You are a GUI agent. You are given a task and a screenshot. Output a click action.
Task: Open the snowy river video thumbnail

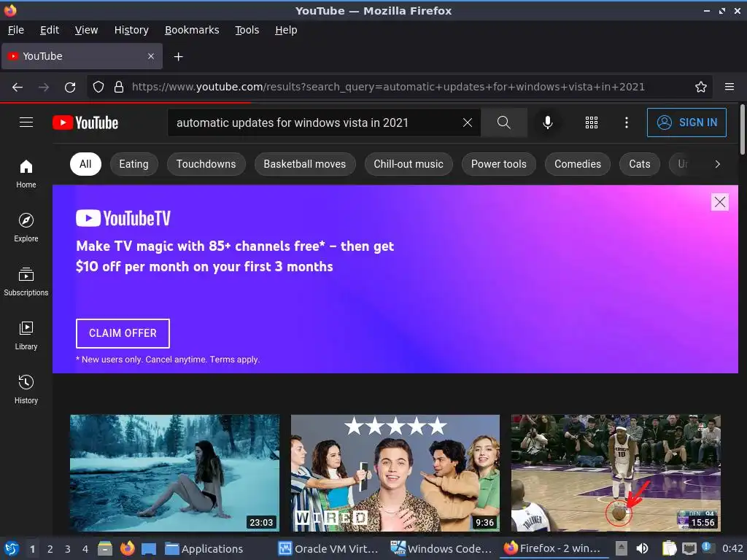(x=174, y=472)
